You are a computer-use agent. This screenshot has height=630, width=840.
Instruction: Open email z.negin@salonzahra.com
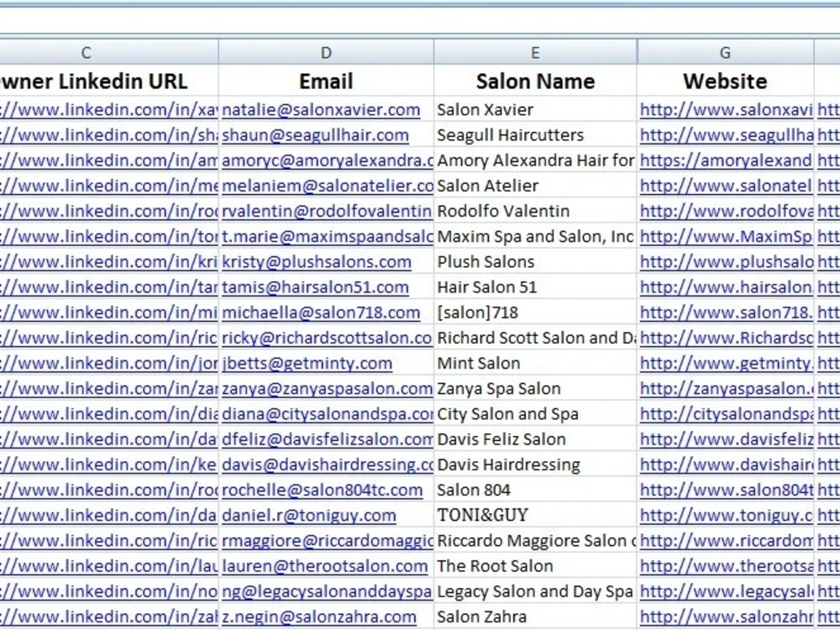tap(318, 617)
